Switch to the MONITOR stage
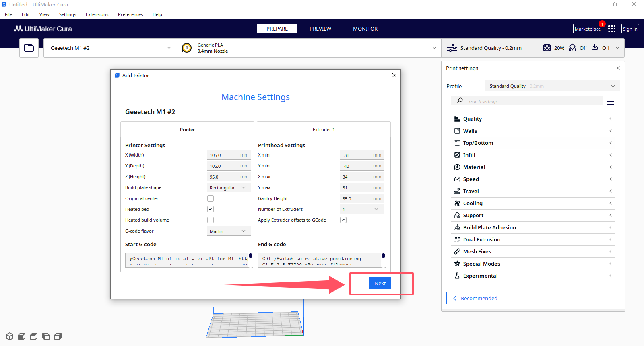This screenshot has height=346, width=644. point(365,29)
